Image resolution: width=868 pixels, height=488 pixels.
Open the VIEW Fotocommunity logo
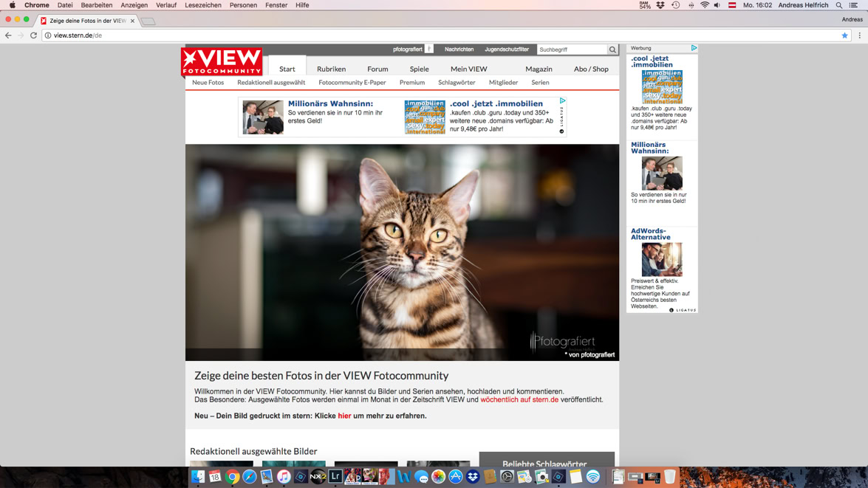222,61
